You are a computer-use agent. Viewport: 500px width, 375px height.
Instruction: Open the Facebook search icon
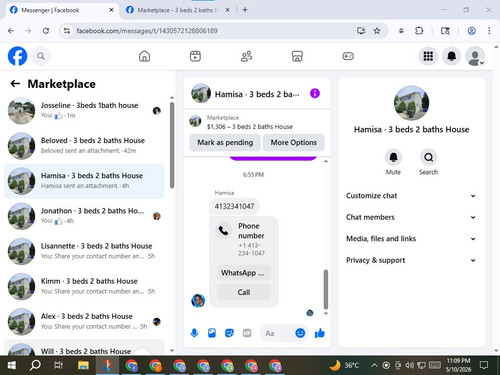point(41,56)
